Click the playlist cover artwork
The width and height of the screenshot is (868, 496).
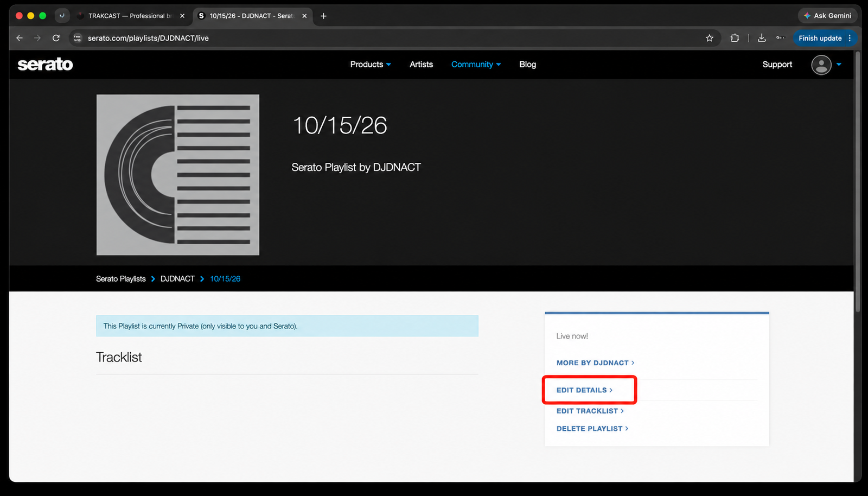point(177,175)
